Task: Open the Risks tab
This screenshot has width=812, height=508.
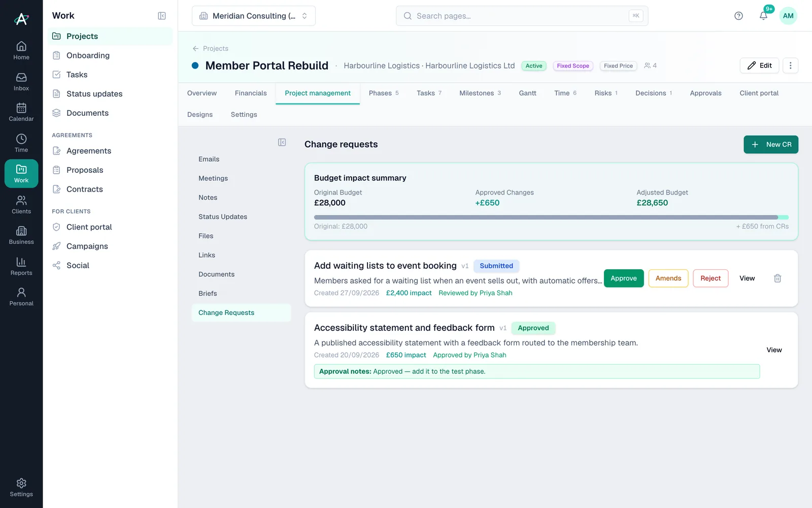Action: point(606,93)
